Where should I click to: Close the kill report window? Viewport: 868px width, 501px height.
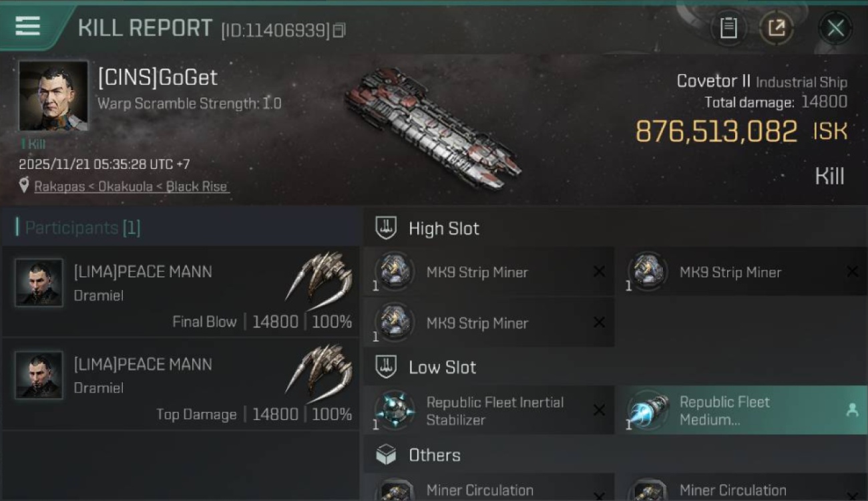pos(835,28)
